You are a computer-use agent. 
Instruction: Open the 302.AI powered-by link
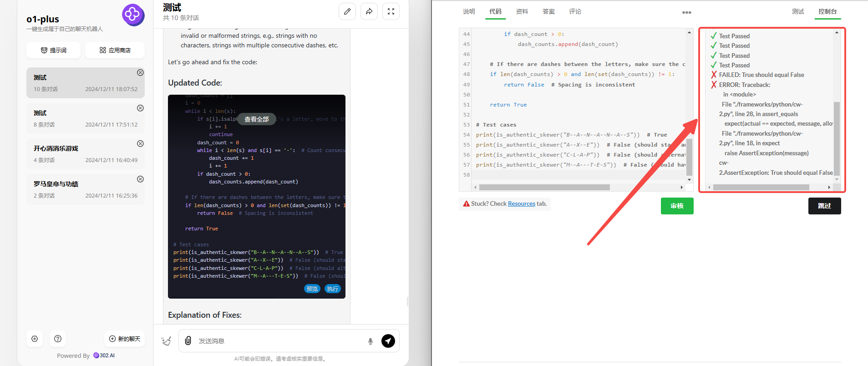104,356
